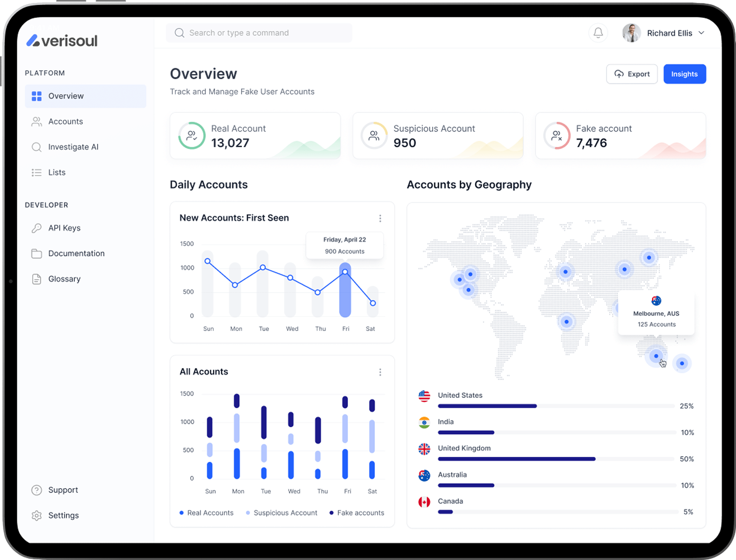The height and width of the screenshot is (560, 736).
Task: Focus the search or command field
Action: [x=258, y=33]
